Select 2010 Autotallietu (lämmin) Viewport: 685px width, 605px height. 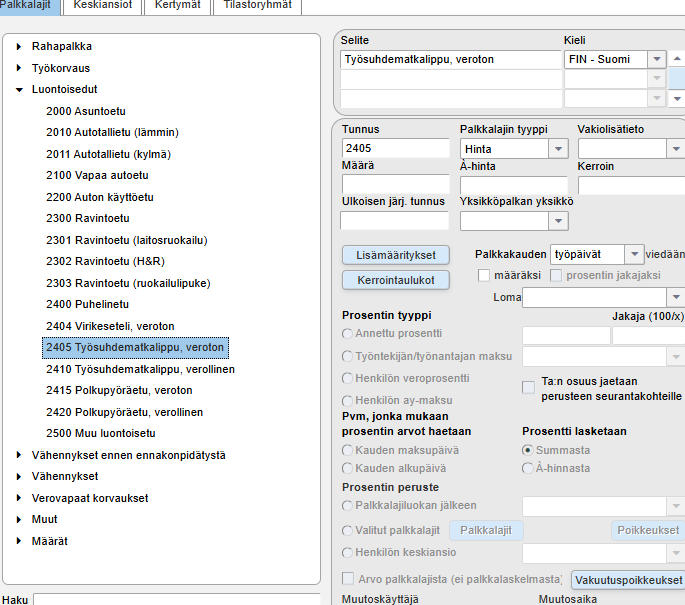click(x=112, y=132)
